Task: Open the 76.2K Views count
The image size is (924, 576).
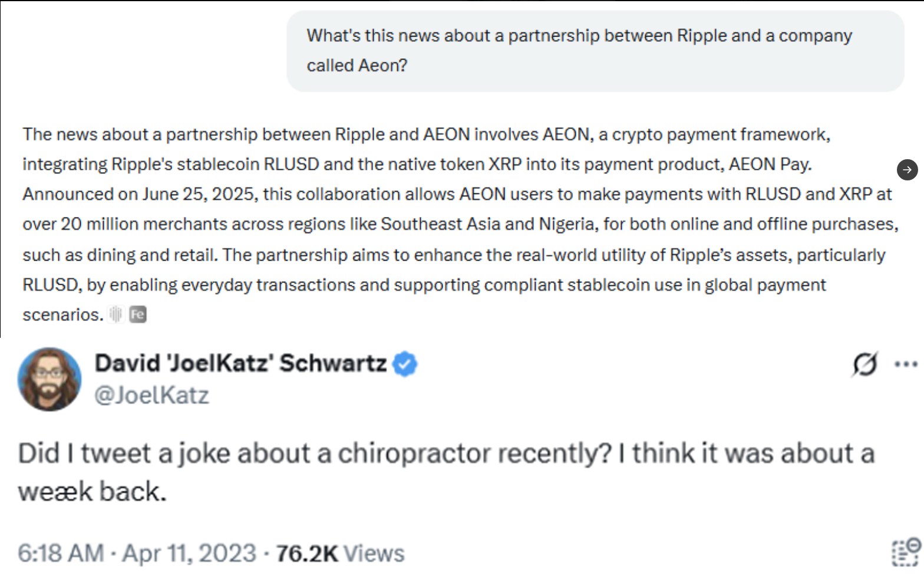Action: pyautogui.click(x=340, y=553)
